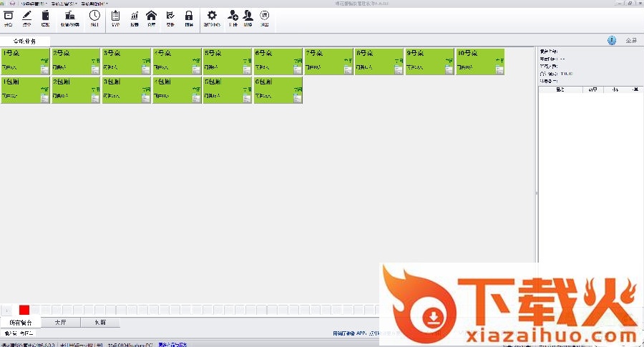Expand the second dropdown menu in title bar
The image size is (644, 347).
66,4
